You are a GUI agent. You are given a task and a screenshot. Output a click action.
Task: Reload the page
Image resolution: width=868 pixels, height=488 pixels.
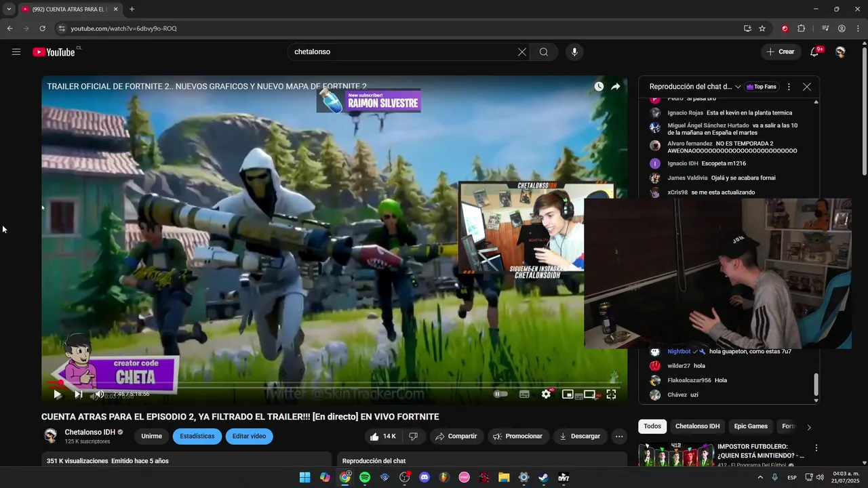42,28
